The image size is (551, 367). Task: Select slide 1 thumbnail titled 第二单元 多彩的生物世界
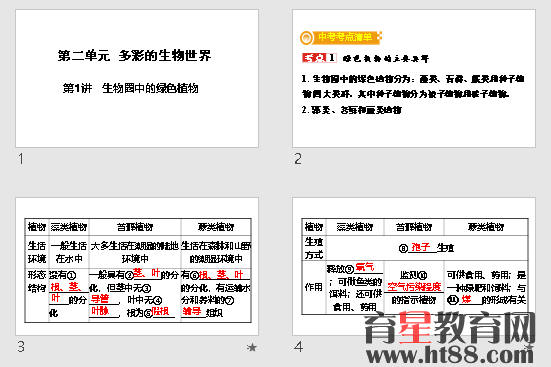pos(137,78)
